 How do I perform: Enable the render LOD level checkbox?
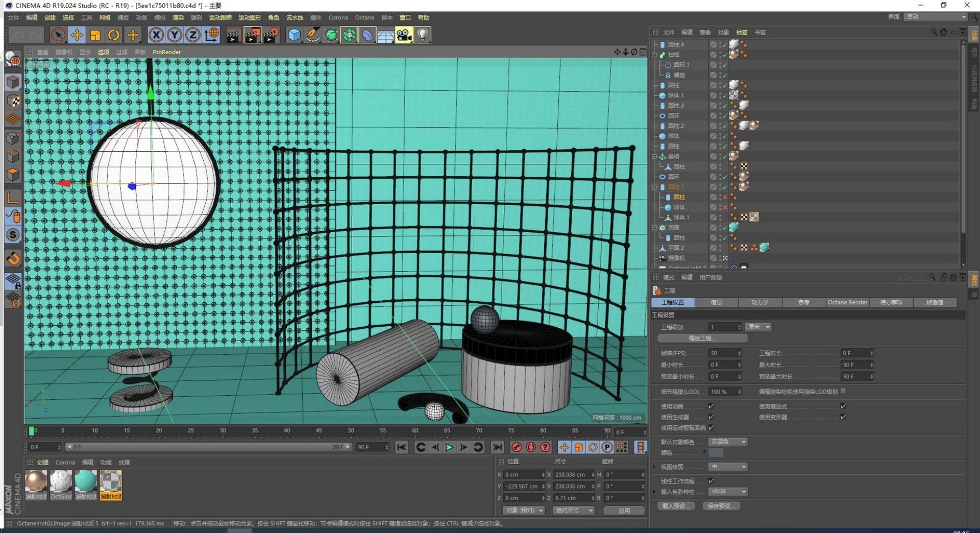843,391
